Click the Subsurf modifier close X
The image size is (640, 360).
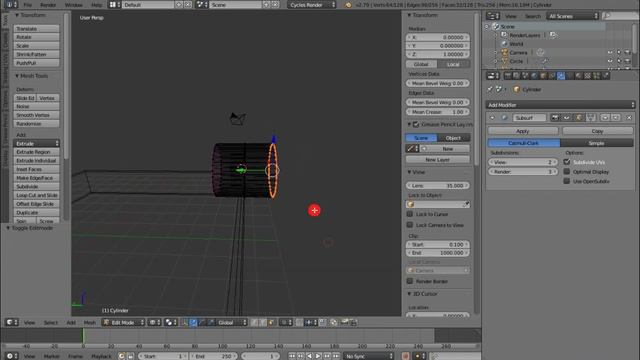629,118
